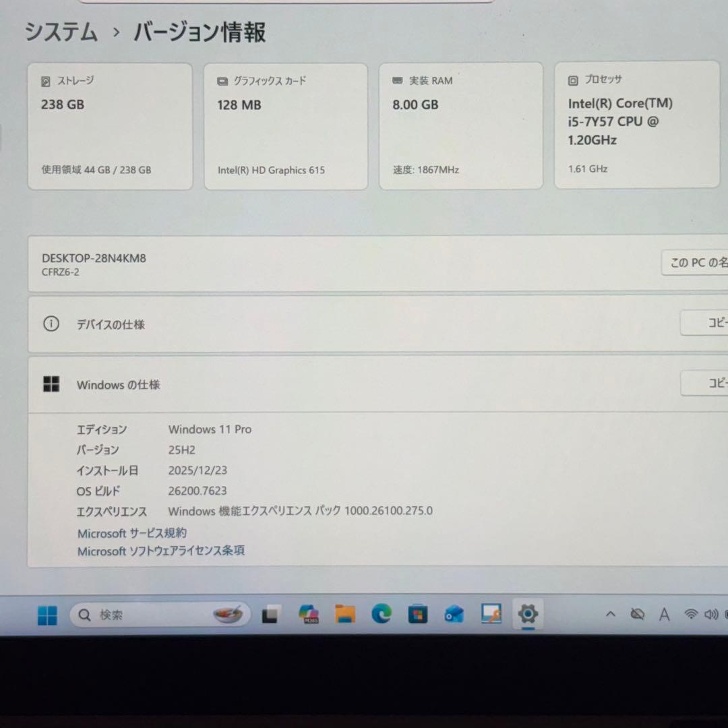Open File Explorer from taskbar
The image size is (728, 728).
[x=345, y=614]
